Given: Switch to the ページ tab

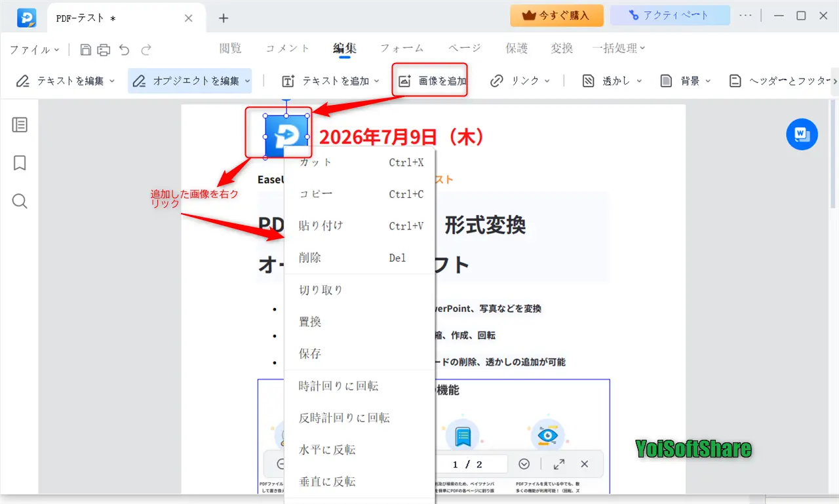Looking at the screenshot, I should (465, 48).
